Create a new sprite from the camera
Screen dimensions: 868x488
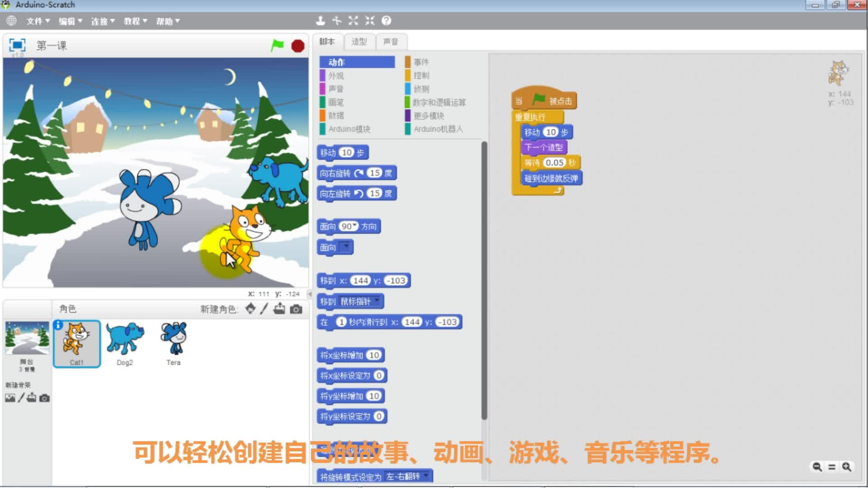click(x=296, y=309)
